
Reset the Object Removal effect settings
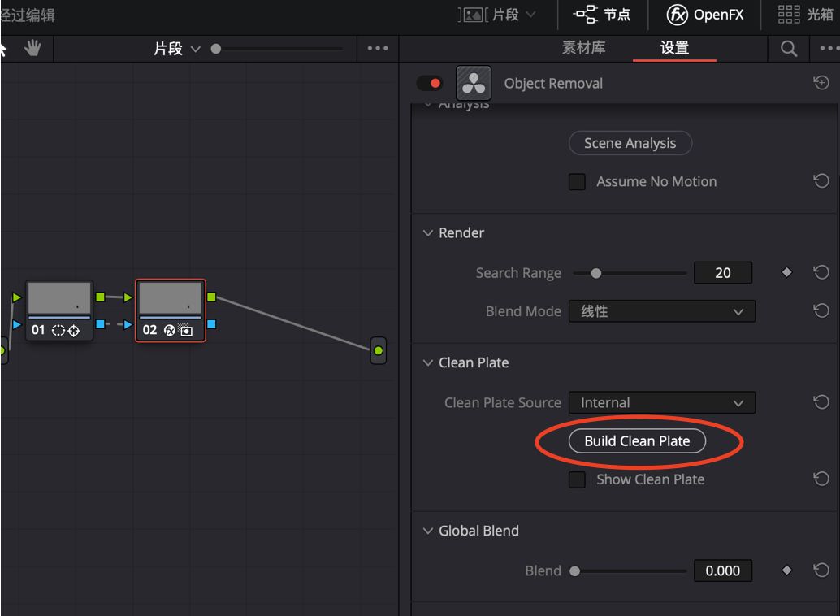coord(821,83)
